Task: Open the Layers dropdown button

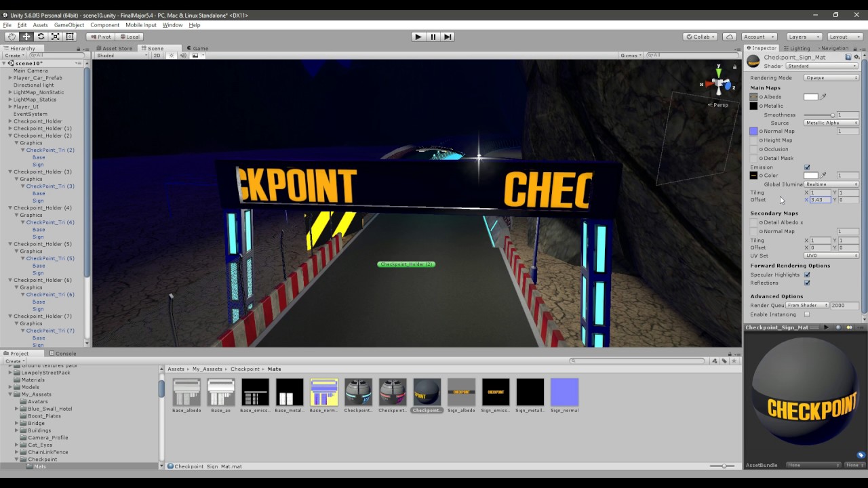Action: tap(804, 37)
